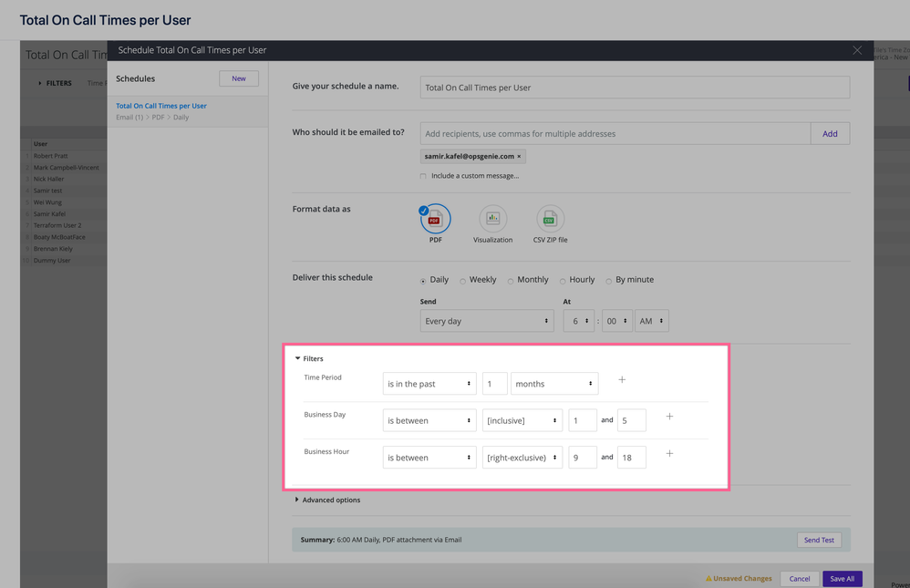The image size is (910, 588).
Task: Open the months unit dropdown
Action: [x=554, y=384]
